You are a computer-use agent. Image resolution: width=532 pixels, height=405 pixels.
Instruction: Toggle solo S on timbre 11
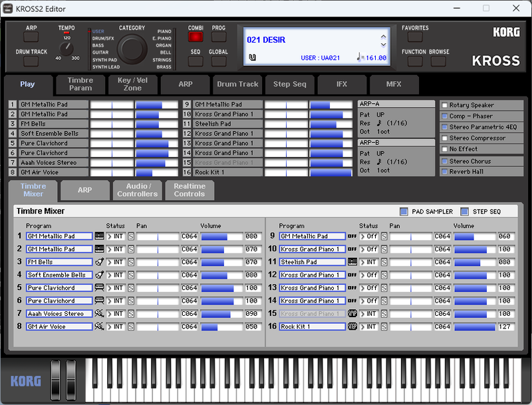tap(384, 262)
